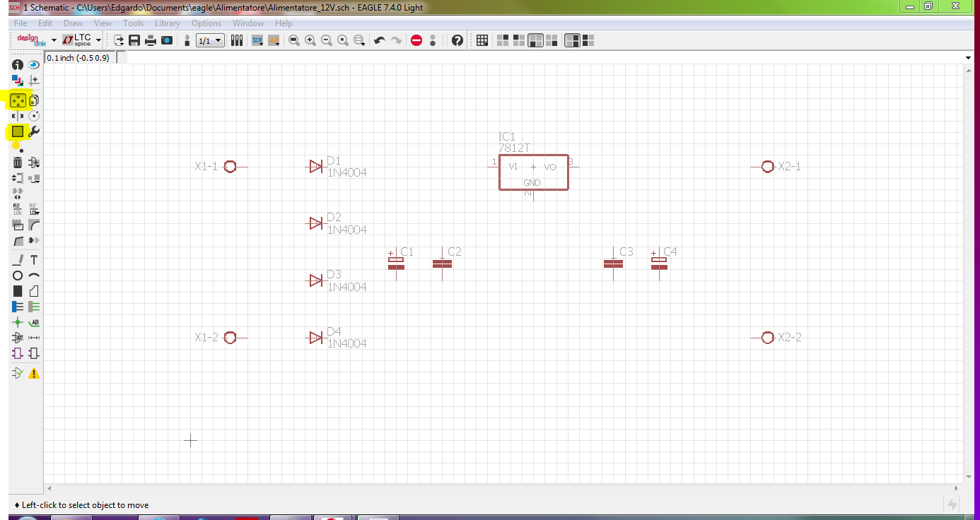Click the Zoom out magnifier
The image size is (980, 520).
pyautogui.click(x=327, y=40)
